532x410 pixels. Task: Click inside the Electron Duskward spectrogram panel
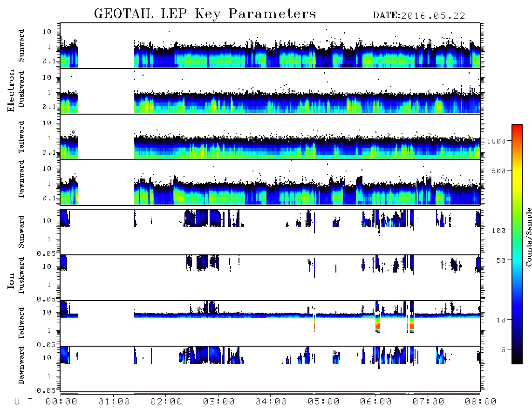(x=270, y=91)
